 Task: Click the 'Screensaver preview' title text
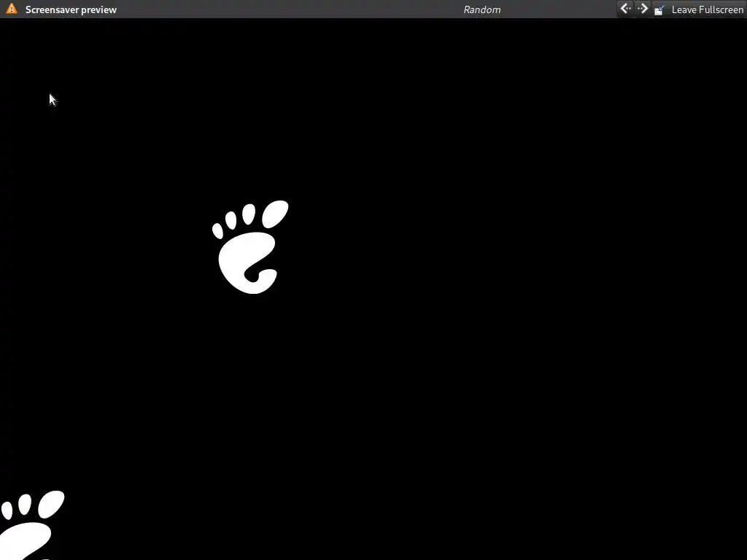pos(71,9)
